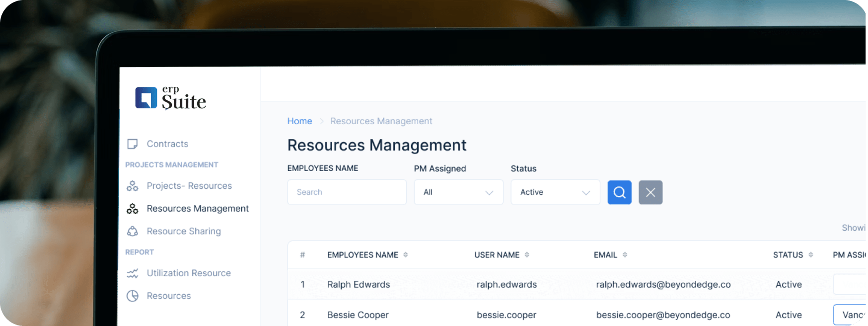Expand the Status filter dropdown
The width and height of the screenshot is (868, 326).
point(555,192)
